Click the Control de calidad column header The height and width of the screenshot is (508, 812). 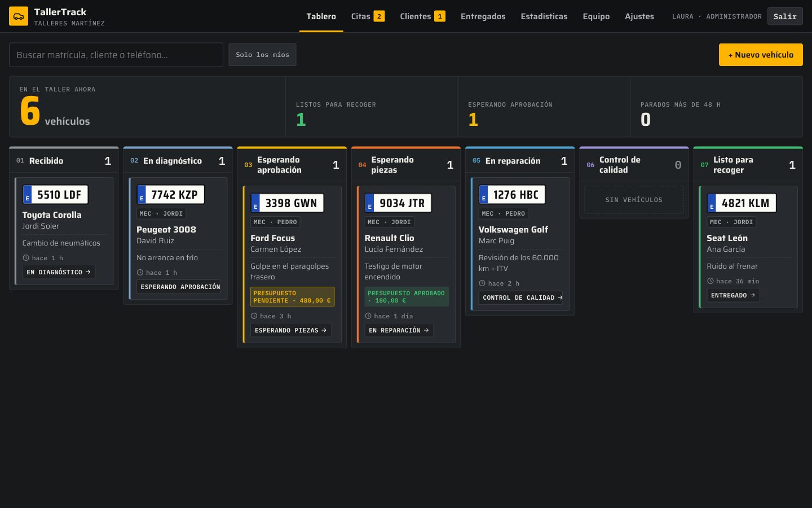pos(634,165)
